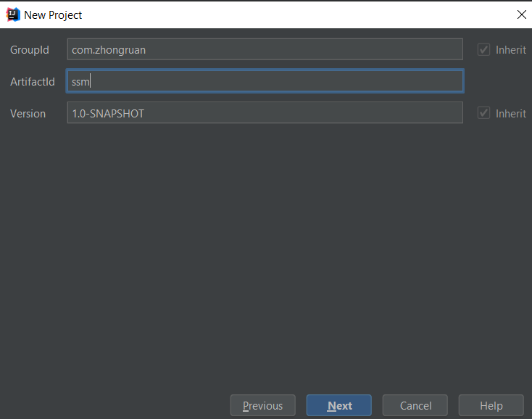Screen dimensions: 532x419
Task: Focus the GroupId input field
Action: pos(265,49)
